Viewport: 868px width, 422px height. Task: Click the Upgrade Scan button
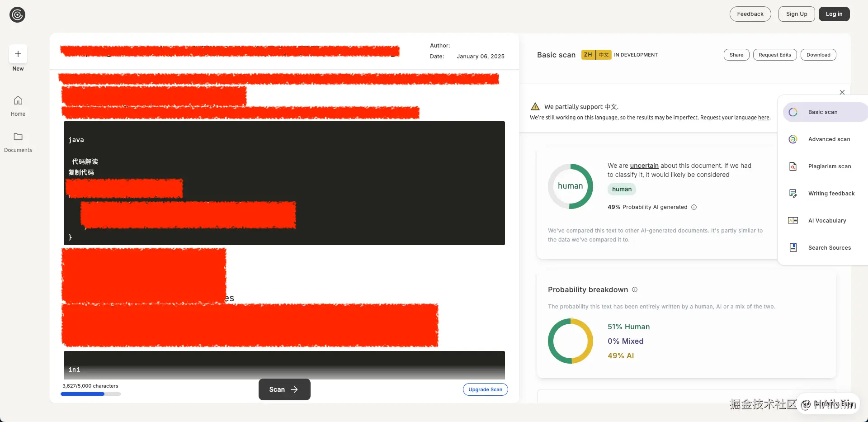coord(485,389)
